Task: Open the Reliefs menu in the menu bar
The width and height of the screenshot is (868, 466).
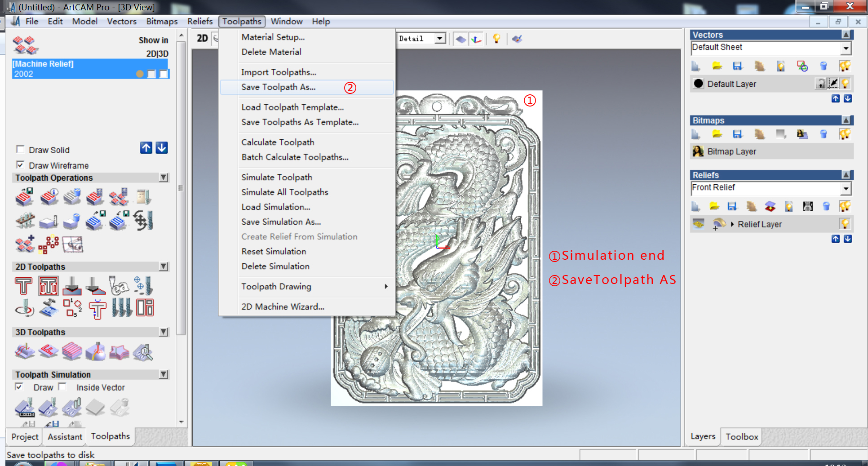Action: 200,21
